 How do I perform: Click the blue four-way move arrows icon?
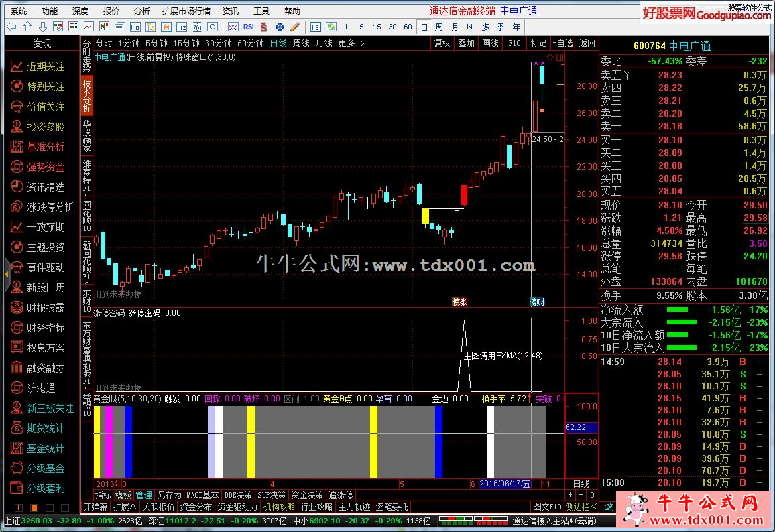[x=280, y=27]
